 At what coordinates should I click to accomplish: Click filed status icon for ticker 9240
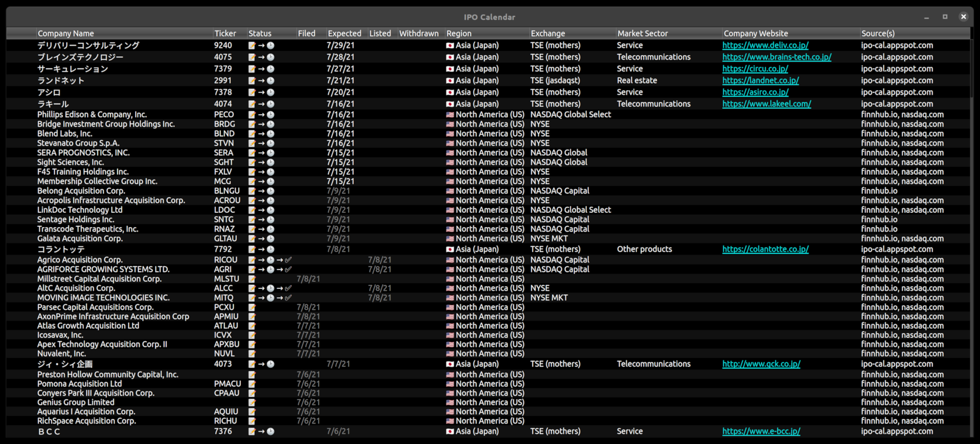click(x=252, y=45)
